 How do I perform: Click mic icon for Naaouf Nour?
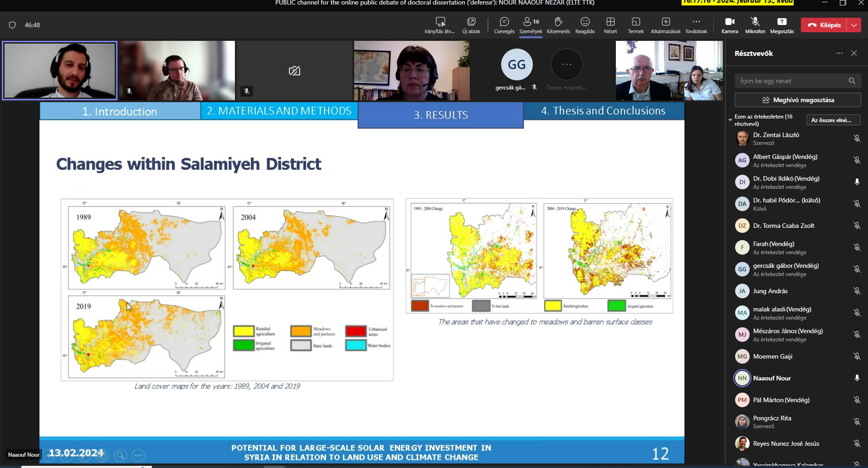[857, 378]
